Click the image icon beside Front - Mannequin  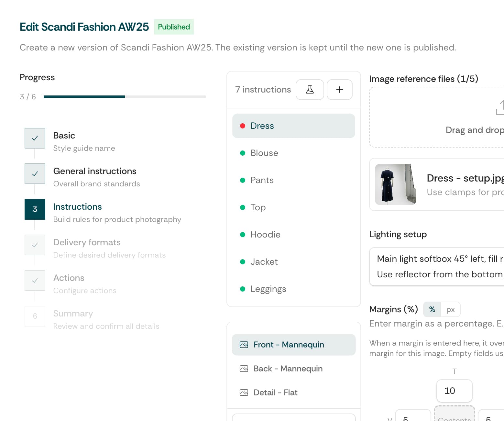pos(244,345)
